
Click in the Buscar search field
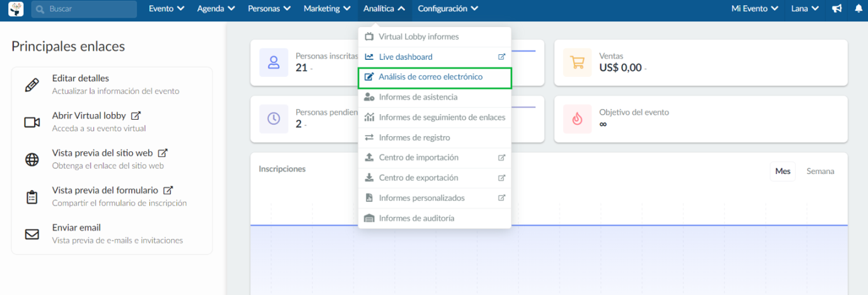click(84, 9)
